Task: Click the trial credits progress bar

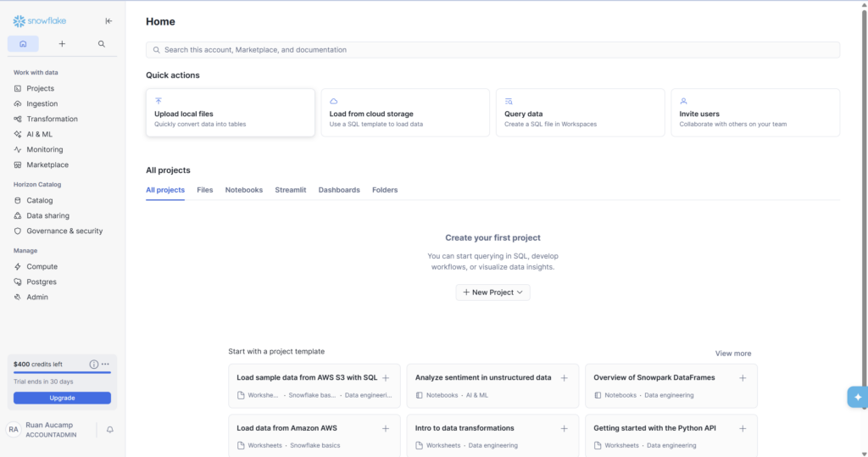Action: pos(62,372)
